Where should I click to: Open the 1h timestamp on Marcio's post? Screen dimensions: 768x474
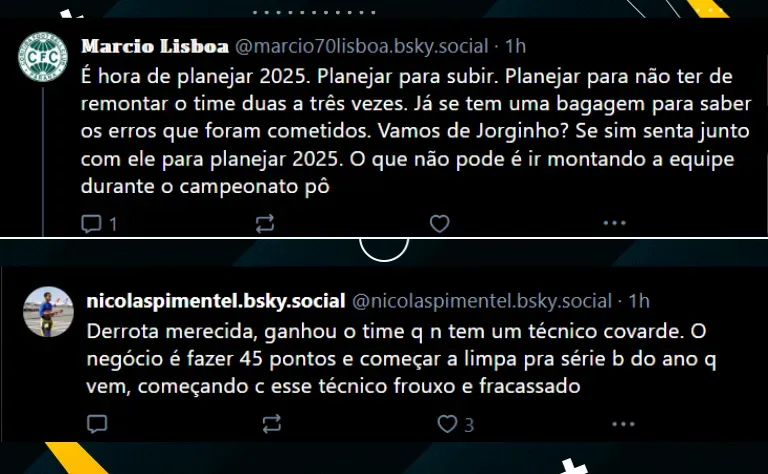515,47
